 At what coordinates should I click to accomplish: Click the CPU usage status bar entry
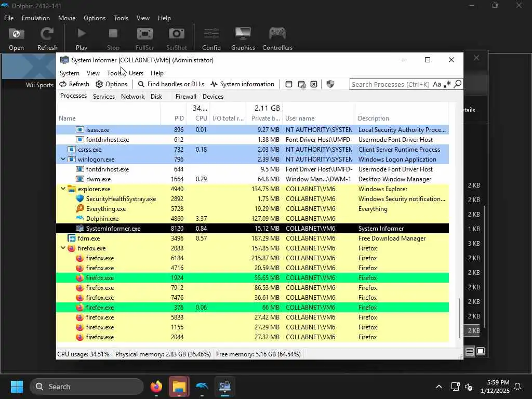(84, 354)
